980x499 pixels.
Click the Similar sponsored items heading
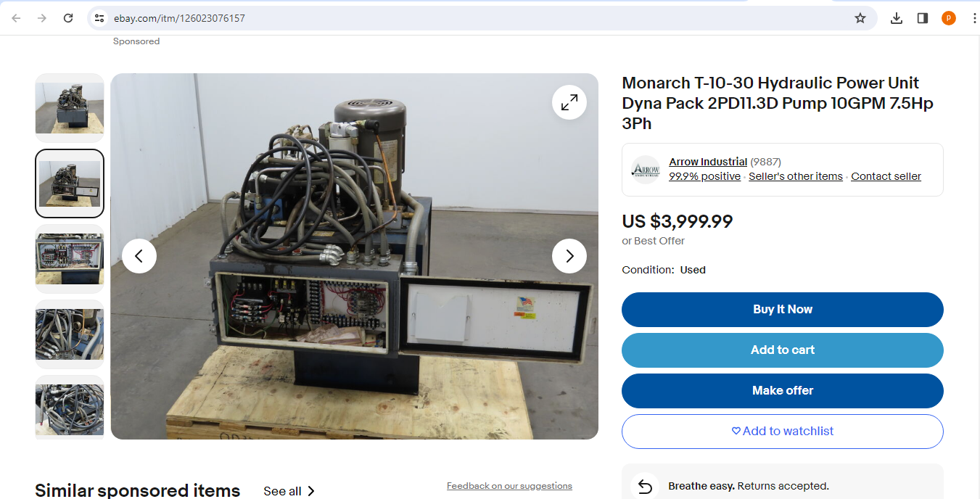138,490
